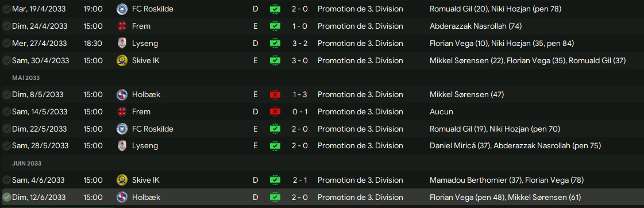
Task: Click the red loss icon for the 0 - 1 Frem game
Action: tap(275, 112)
